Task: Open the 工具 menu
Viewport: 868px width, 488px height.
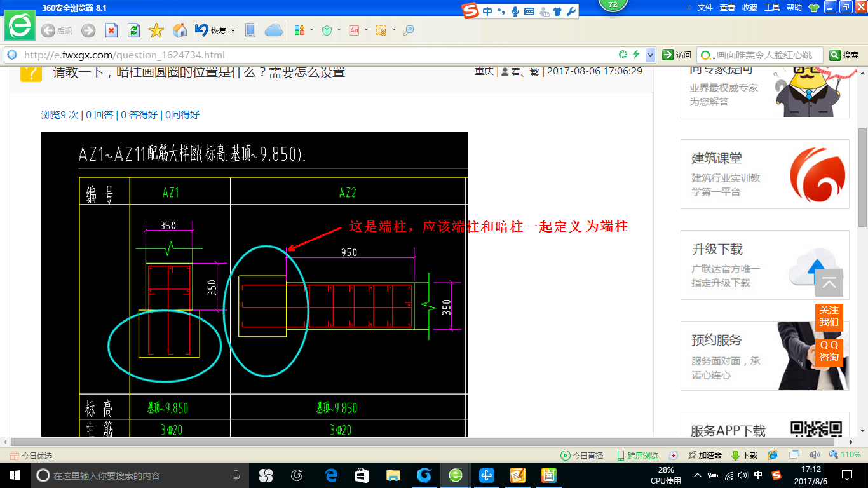Action: click(x=772, y=8)
